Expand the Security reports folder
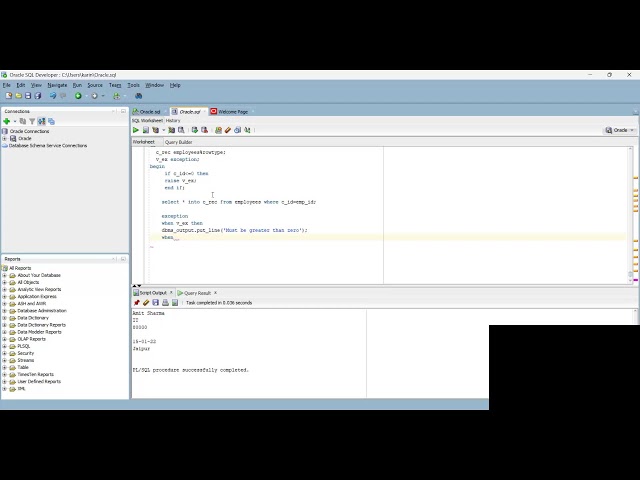Viewport: 640px width, 480px height. [4, 353]
